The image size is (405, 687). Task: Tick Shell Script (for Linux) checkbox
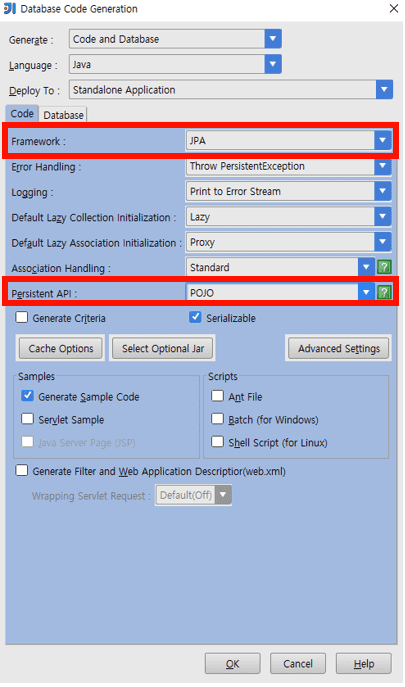coord(217,441)
